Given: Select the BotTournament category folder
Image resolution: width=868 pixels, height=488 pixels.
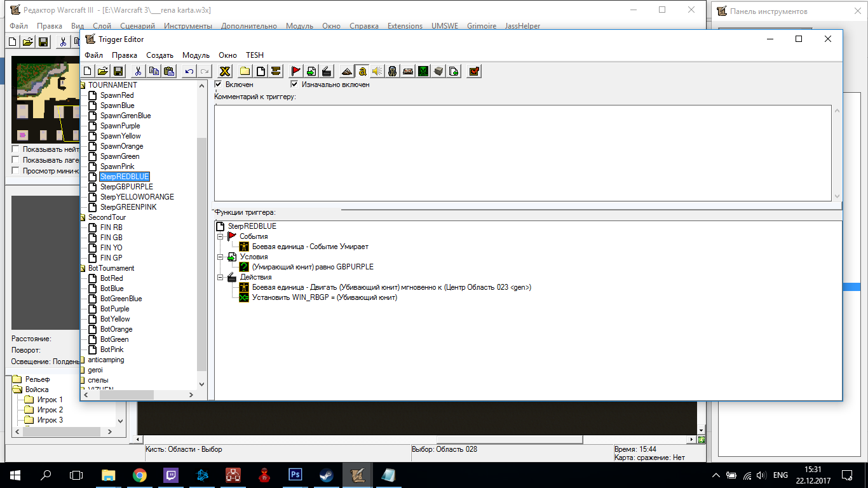Looking at the screenshot, I should (x=111, y=268).
